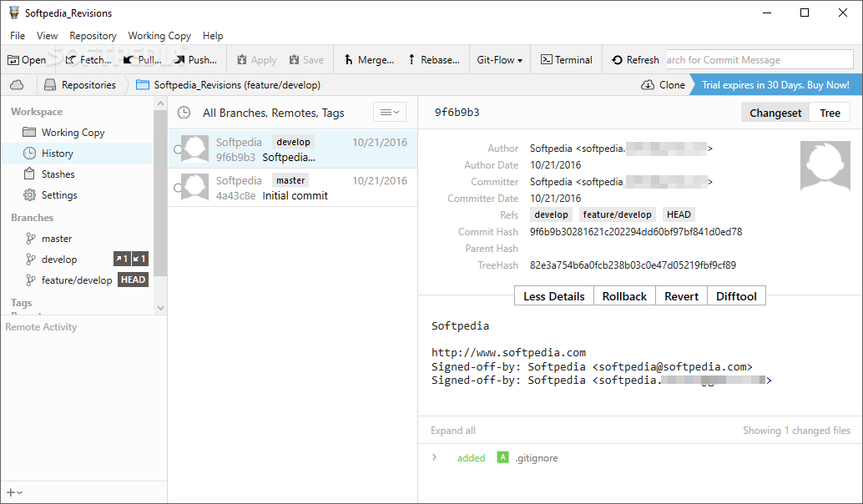This screenshot has height=504, width=863.
Task: Click the Clone button
Action: (664, 85)
